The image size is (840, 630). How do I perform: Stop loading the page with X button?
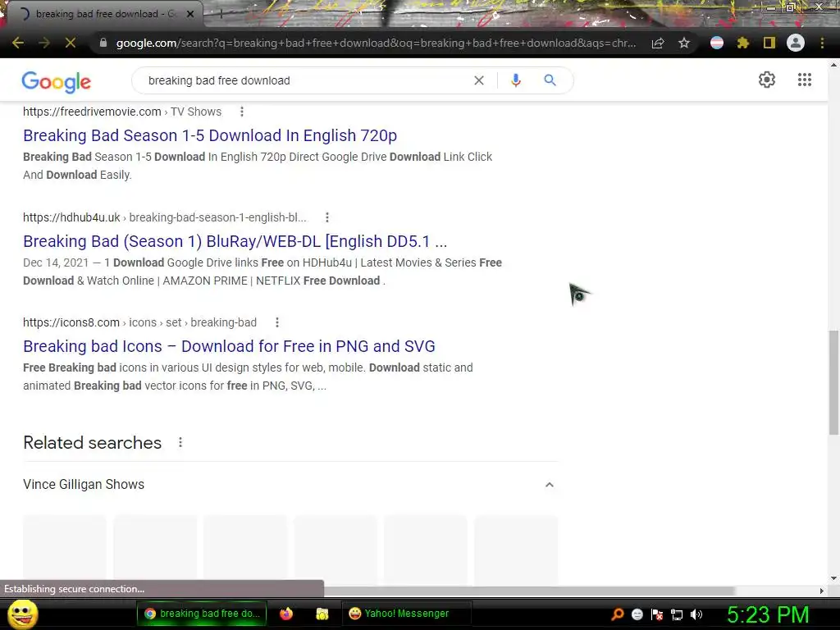tap(71, 43)
